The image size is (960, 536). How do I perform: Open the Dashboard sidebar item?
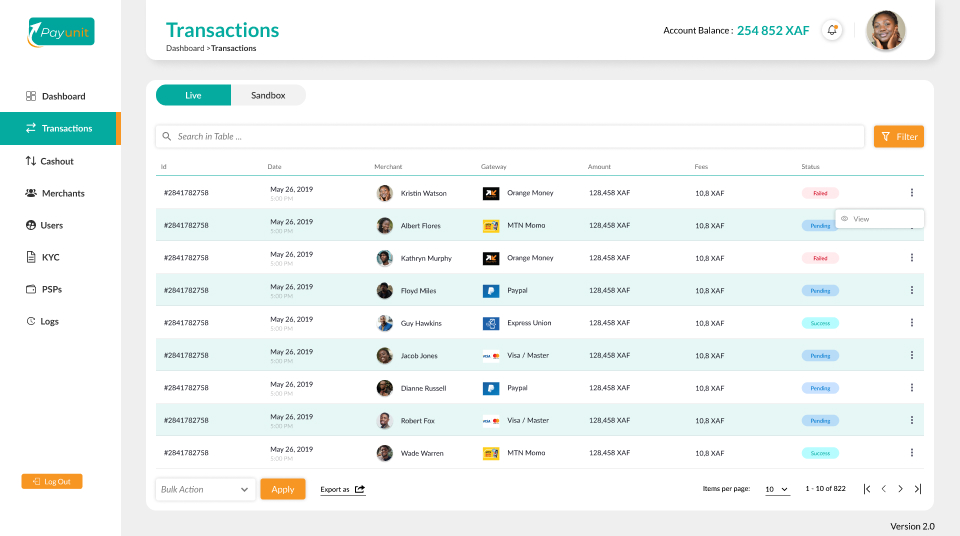click(62, 96)
